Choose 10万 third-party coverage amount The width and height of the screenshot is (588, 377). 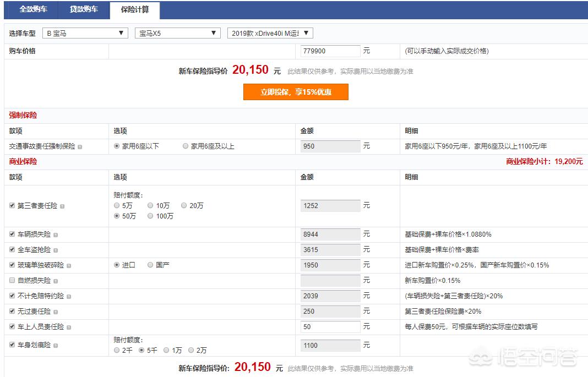pyautogui.click(x=150, y=205)
